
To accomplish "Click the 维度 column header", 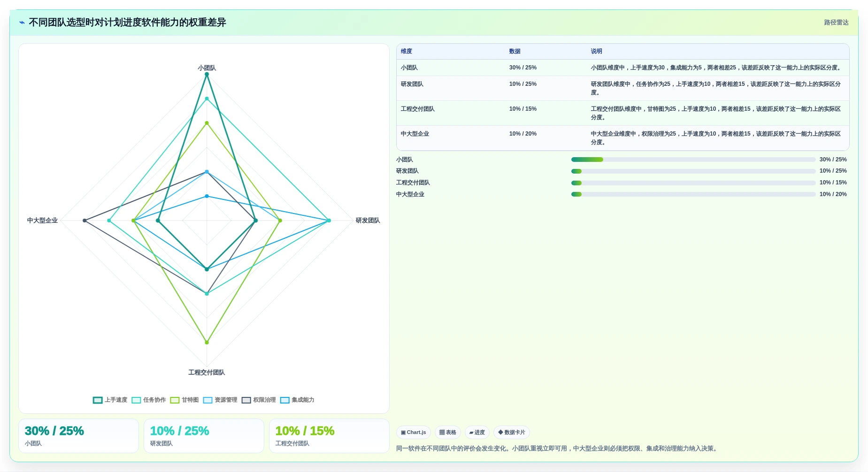I will pos(407,51).
